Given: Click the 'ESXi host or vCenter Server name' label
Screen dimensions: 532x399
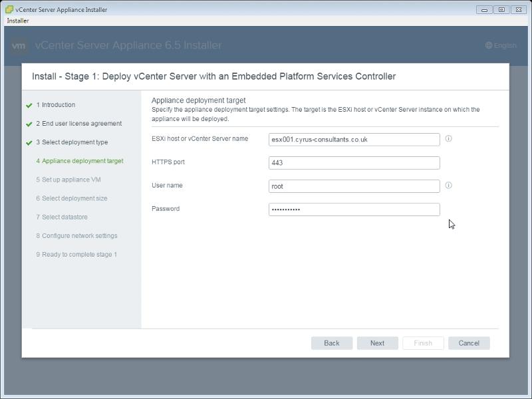Looking at the screenshot, I should click(200, 138).
